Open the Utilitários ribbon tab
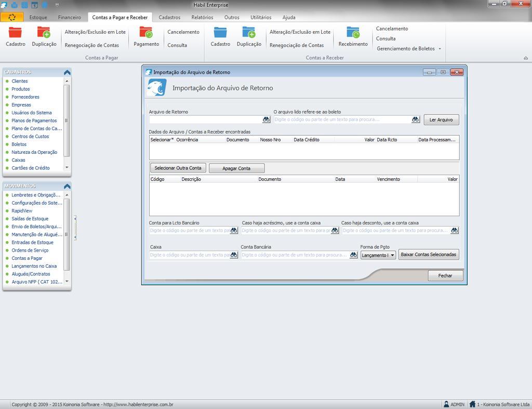The image size is (532, 409). 261,17
